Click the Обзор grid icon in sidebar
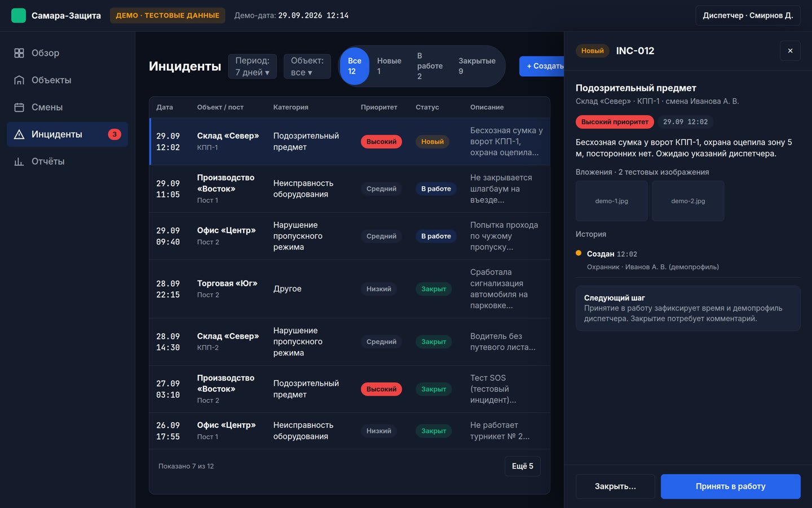This screenshot has height=508, width=812. click(19, 53)
